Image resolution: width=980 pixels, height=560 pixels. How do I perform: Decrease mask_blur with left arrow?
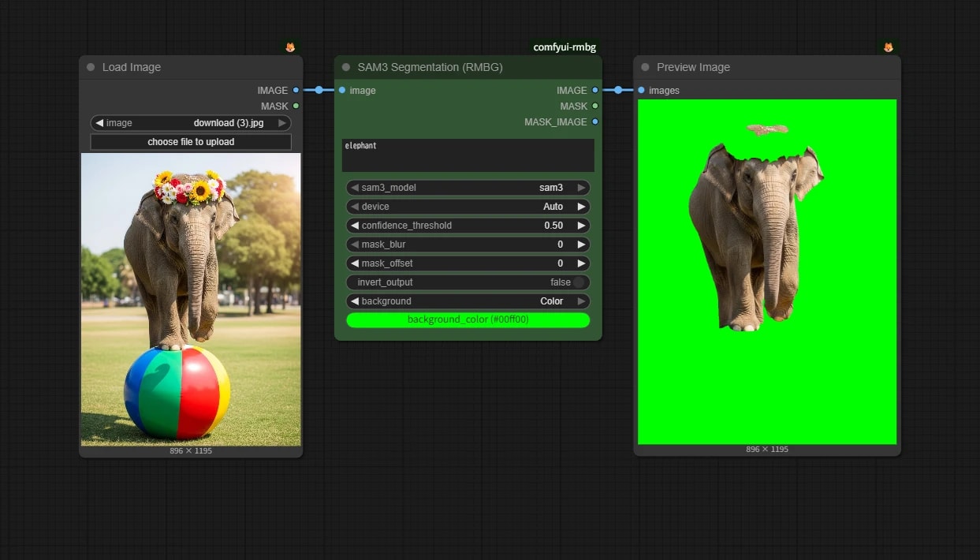354,245
